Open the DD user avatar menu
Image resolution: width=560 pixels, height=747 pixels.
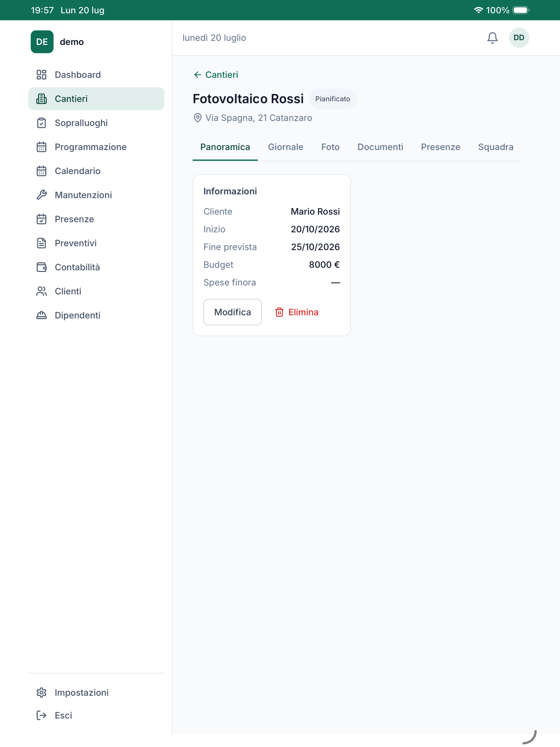click(519, 37)
